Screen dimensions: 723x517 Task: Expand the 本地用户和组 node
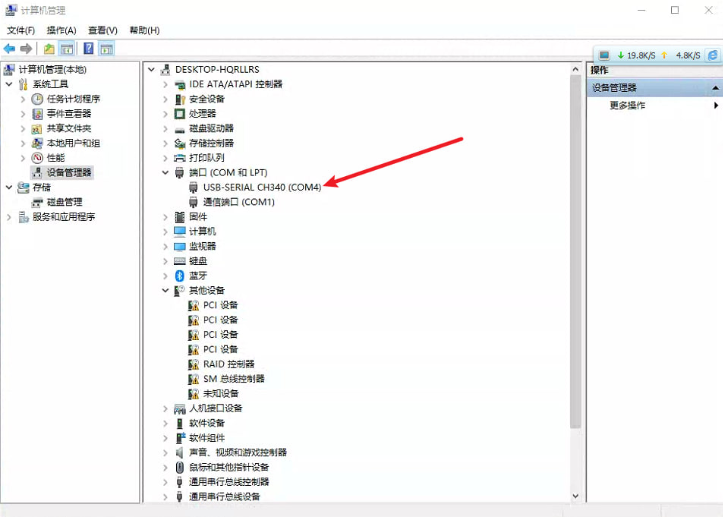pyautogui.click(x=23, y=143)
